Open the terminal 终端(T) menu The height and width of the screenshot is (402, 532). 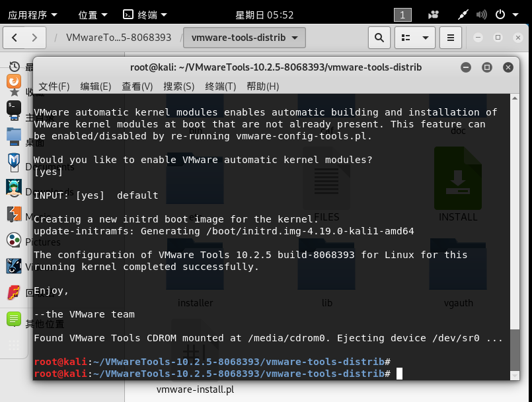tap(221, 86)
